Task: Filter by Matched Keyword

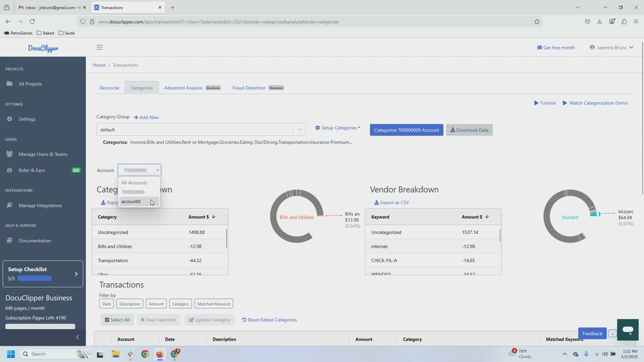Action: tap(213, 304)
